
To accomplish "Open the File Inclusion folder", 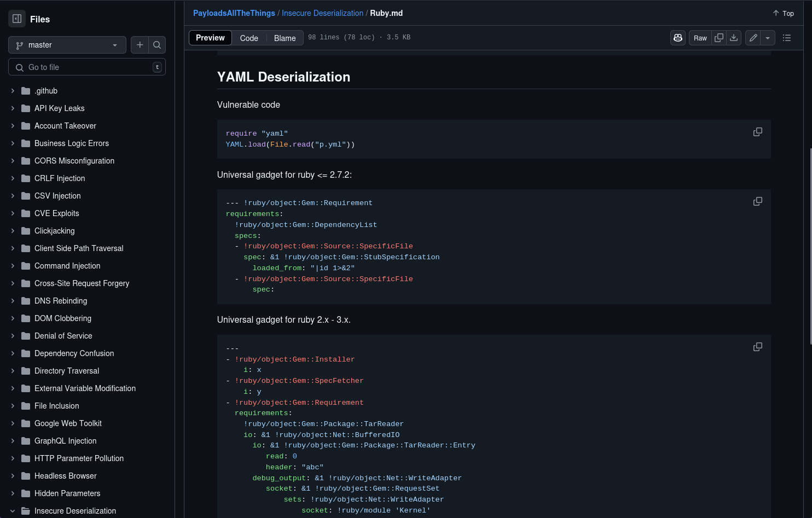I will pyautogui.click(x=56, y=406).
